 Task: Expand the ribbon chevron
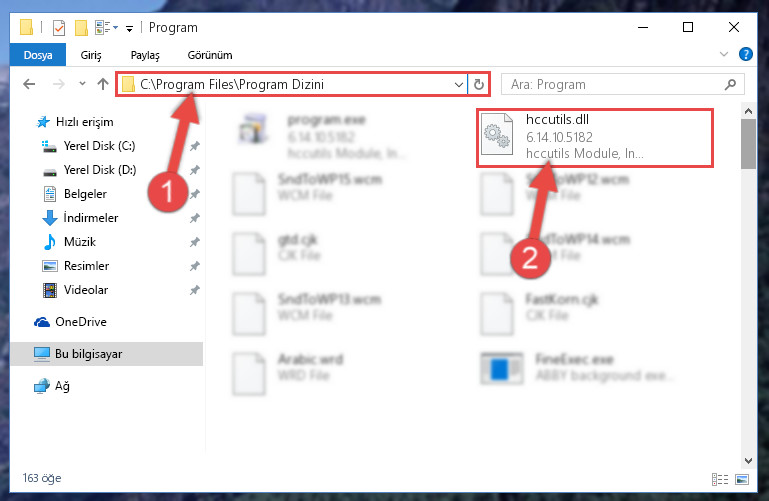pos(723,54)
